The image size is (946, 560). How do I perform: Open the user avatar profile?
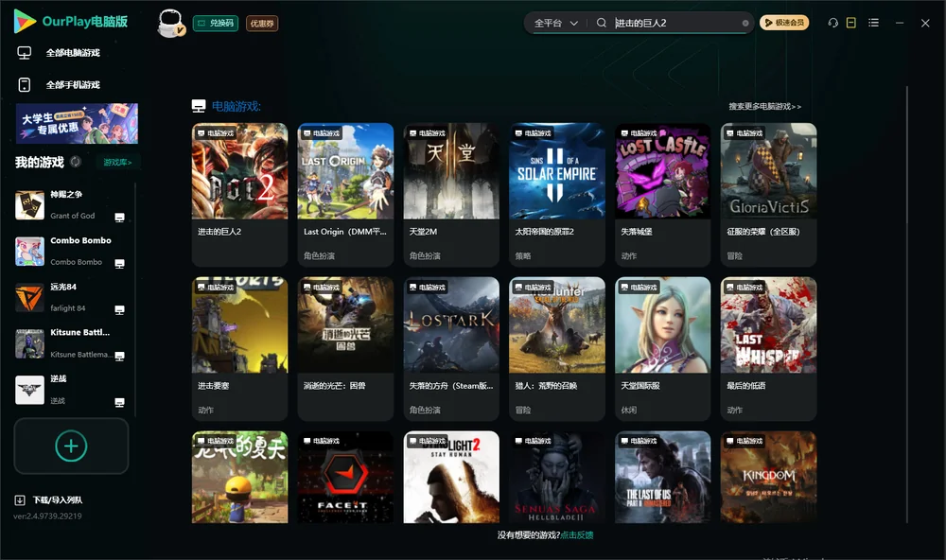coord(170,23)
